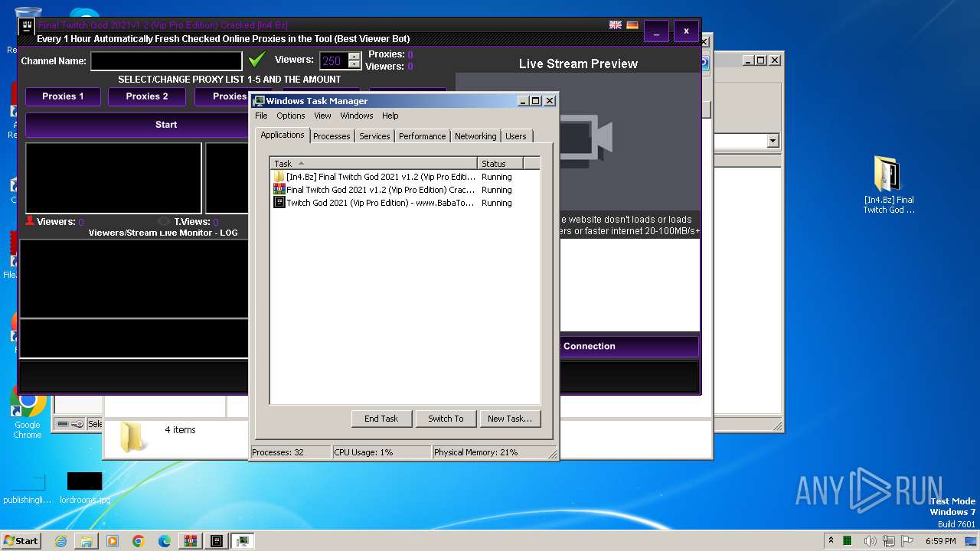Sort tasks by Status column header
The width and height of the screenshot is (980, 551).
(501, 163)
